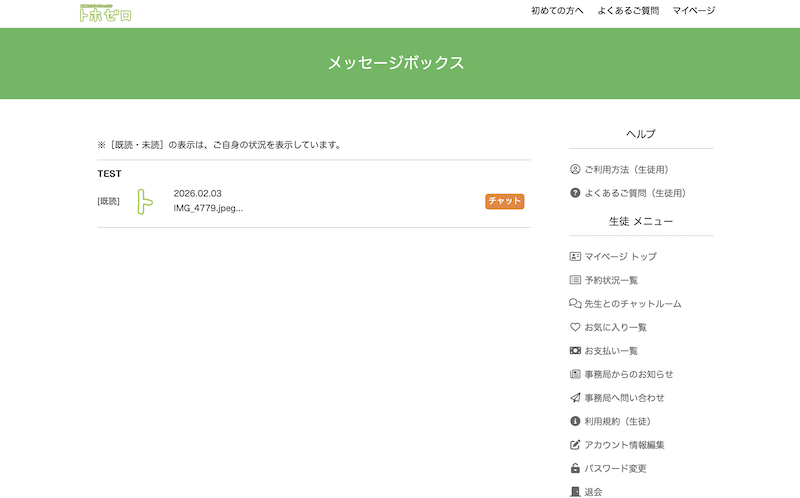800x498 pixels.
Task: Click the ID card icon for マイページ トップ
Action: click(575, 257)
